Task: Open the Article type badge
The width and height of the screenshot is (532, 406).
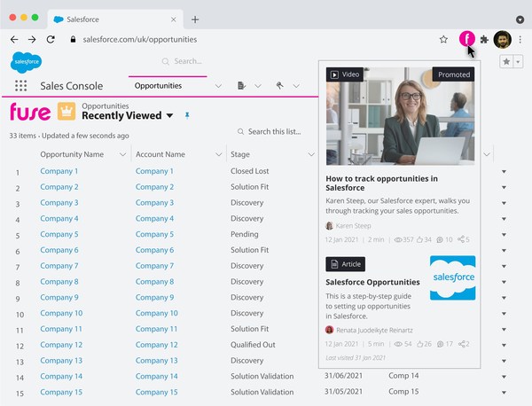Action: click(346, 264)
